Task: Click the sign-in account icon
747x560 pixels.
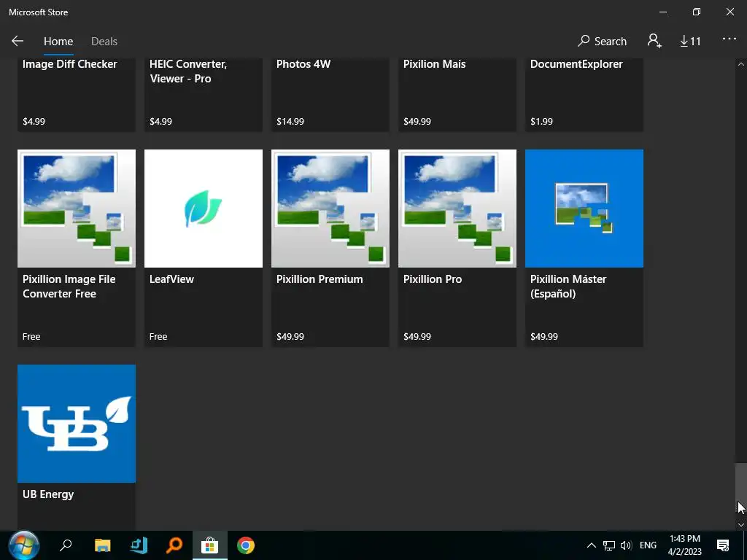Action: 654,41
